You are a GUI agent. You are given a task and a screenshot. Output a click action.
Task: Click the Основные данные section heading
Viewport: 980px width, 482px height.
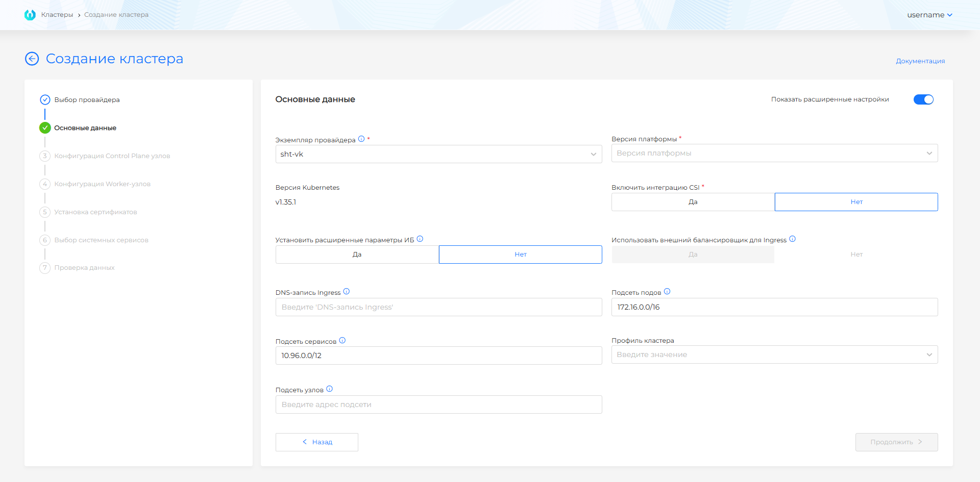pyautogui.click(x=315, y=99)
